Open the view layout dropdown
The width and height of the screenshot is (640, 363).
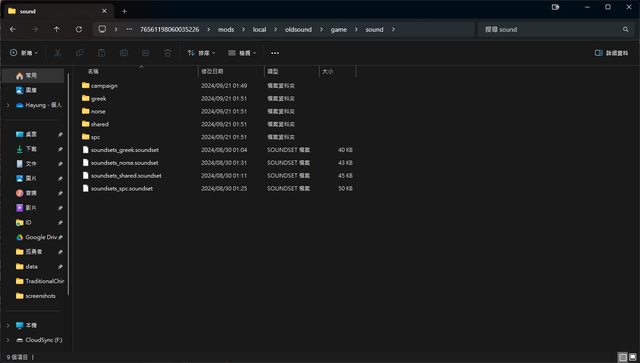(x=242, y=53)
